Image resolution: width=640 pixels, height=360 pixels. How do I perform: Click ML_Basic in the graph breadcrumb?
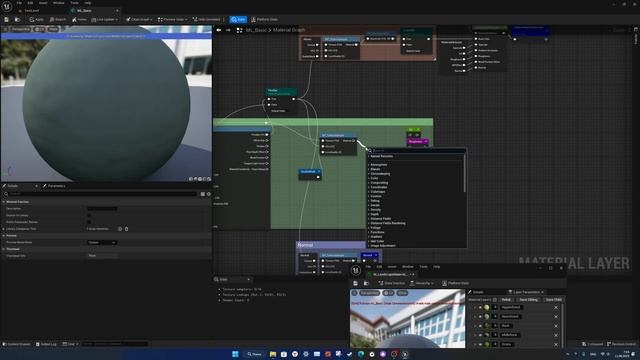tap(256, 30)
